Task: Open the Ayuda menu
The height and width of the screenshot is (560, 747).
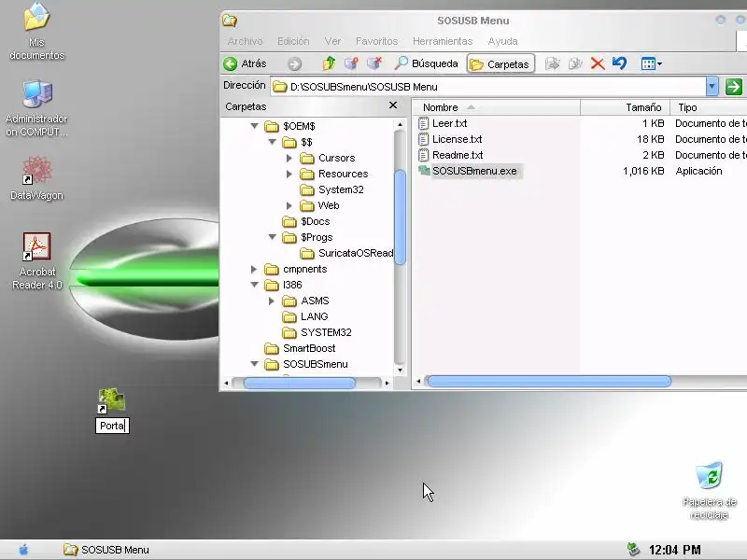Action: coord(502,41)
